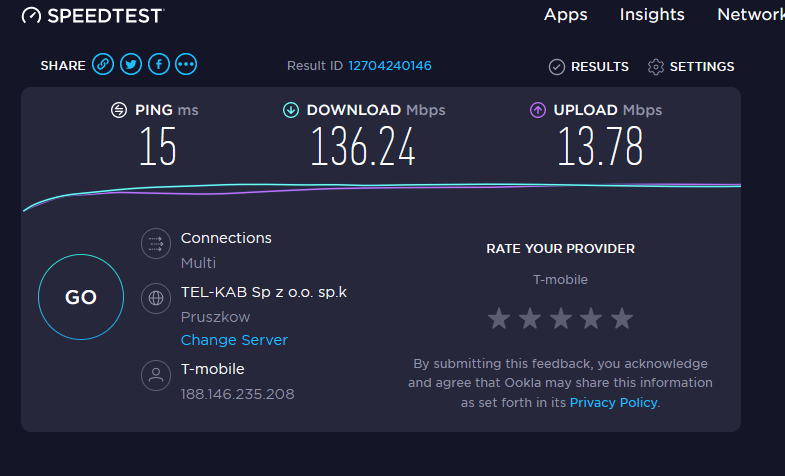The image size is (785, 476).
Task: Click the upload arrow icon
Action: click(x=538, y=110)
